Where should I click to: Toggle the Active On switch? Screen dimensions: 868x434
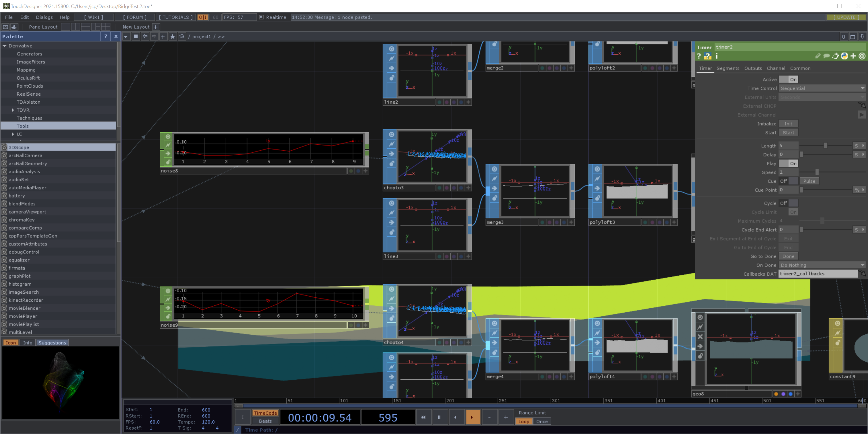pyautogui.click(x=788, y=80)
